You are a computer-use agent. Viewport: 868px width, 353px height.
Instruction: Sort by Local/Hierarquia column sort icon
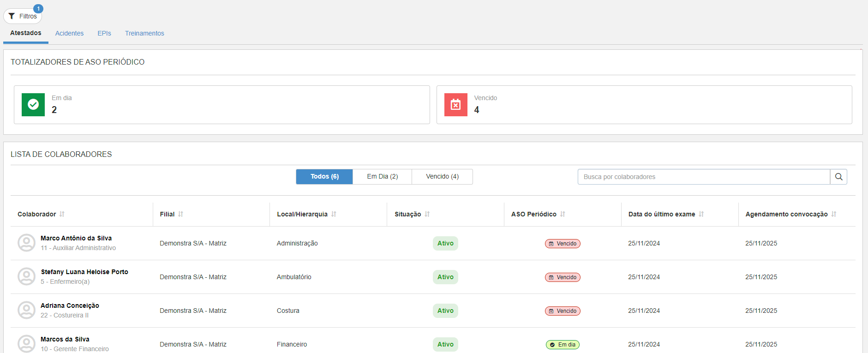click(x=334, y=214)
